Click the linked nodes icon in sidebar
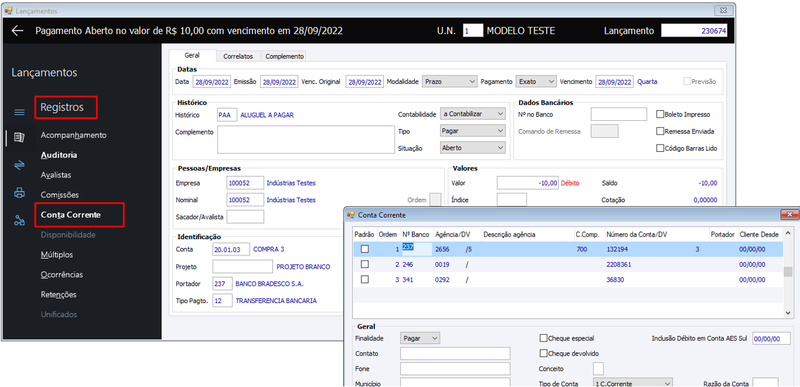Image resolution: width=800 pixels, height=387 pixels. (19, 220)
